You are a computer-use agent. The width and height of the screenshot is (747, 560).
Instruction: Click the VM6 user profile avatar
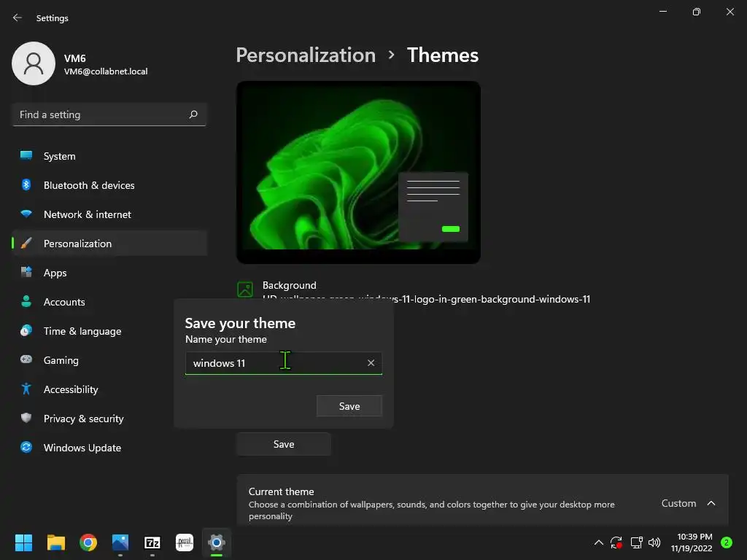click(34, 63)
